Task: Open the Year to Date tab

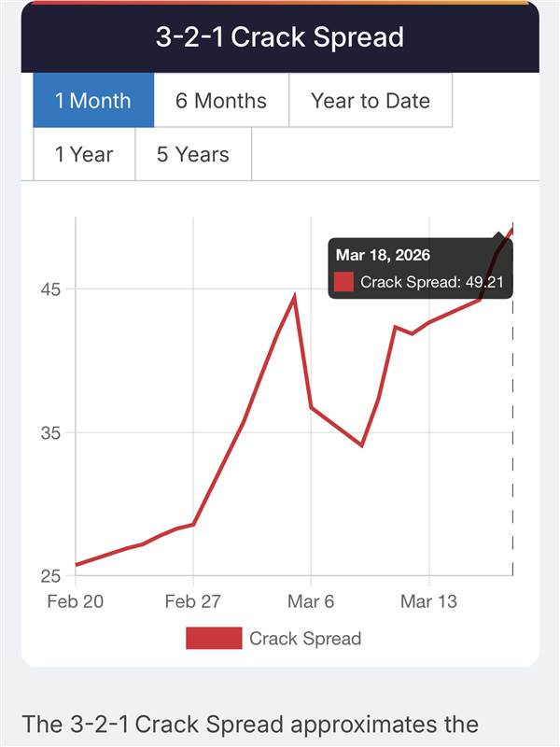Action: 371,101
